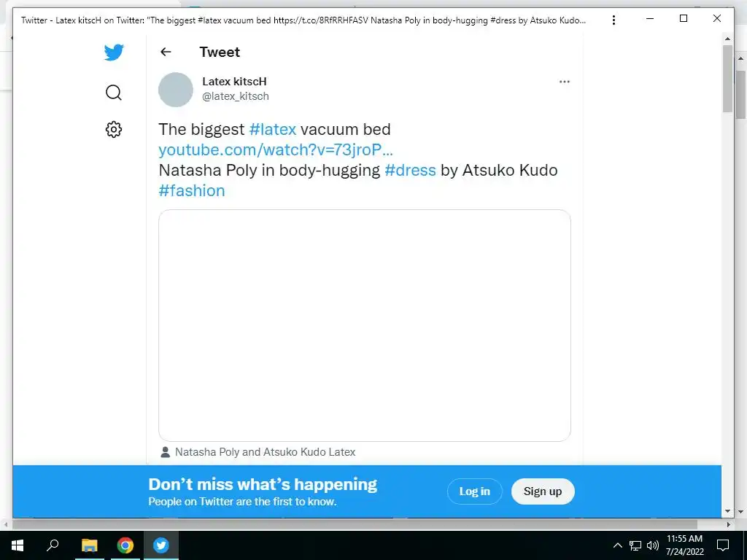Image resolution: width=747 pixels, height=560 pixels.
Task: Click the vertical scrollbar thumb of the Twitter window
Action: click(727, 79)
